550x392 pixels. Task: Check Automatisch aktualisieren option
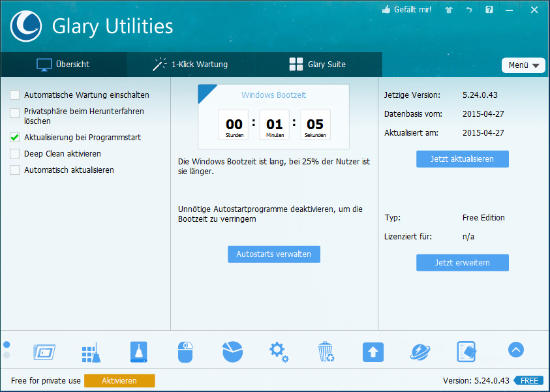15,170
